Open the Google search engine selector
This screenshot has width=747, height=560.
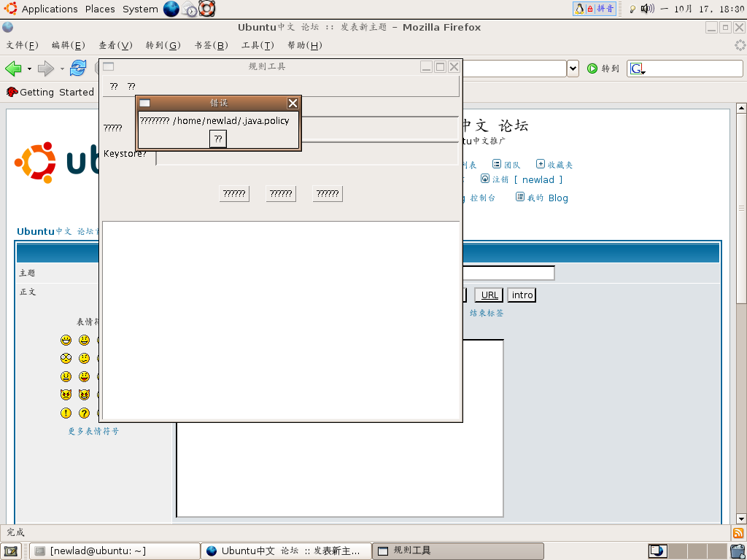click(637, 69)
